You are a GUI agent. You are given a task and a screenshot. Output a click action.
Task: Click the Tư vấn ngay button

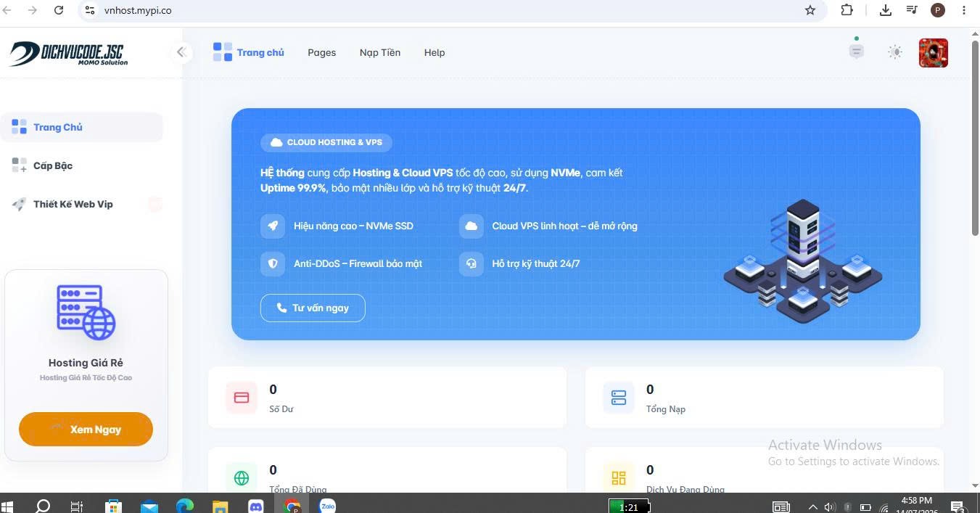tap(313, 308)
